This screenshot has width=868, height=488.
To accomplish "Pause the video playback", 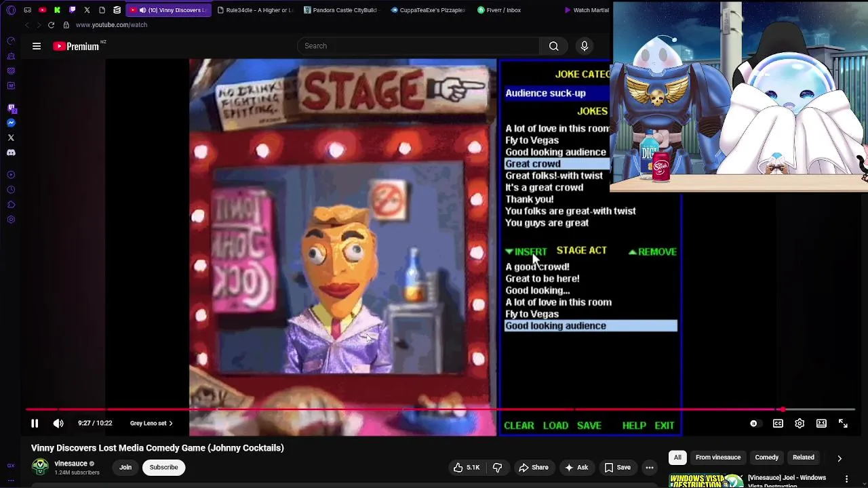I will (35, 424).
